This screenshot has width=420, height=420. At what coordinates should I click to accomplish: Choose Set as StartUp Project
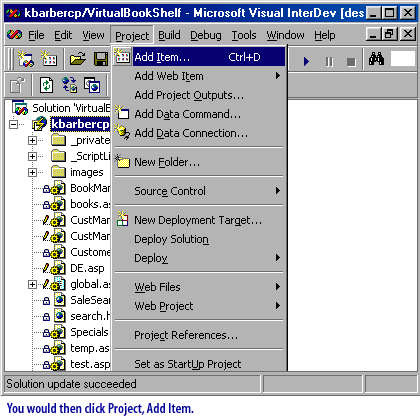point(199,364)
